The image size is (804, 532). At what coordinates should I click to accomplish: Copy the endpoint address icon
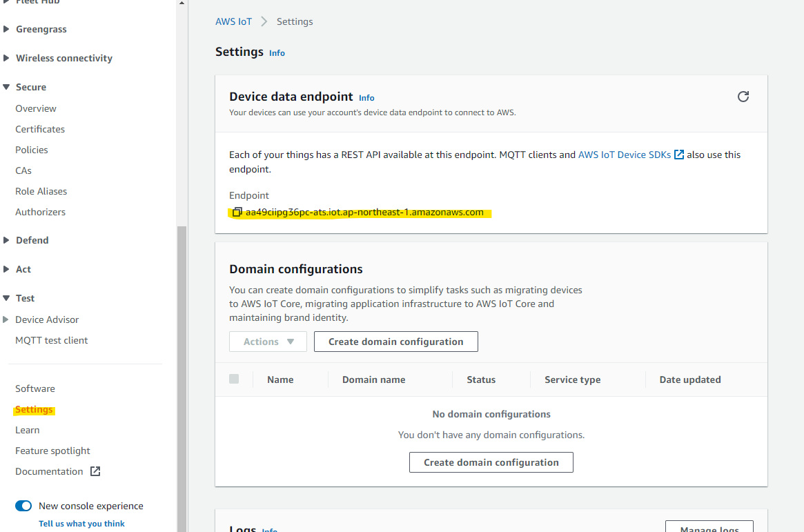(x=237, y=213)
